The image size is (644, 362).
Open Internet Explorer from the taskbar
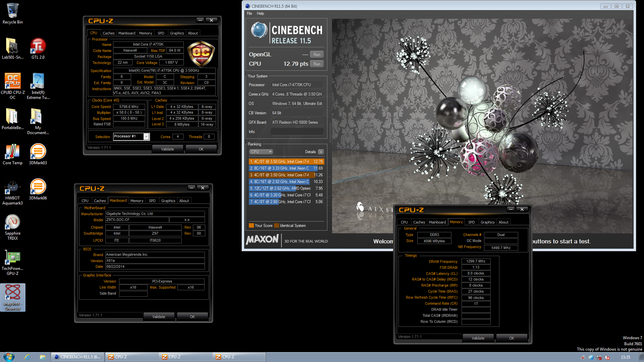coord(27,357)
